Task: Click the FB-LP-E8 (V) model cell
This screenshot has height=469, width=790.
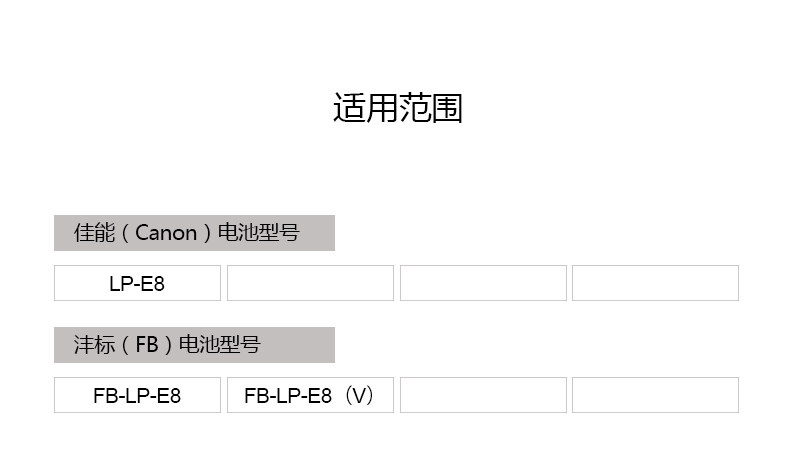Action: pyautogui.click(x=310, y=395)
